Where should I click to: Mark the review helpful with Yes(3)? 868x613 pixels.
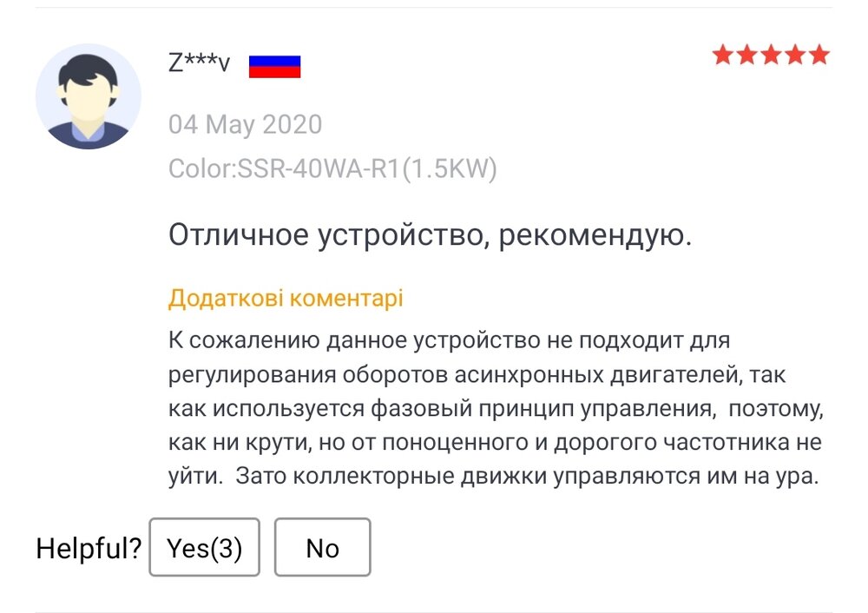pyautogui.click(x=204, y=548)
